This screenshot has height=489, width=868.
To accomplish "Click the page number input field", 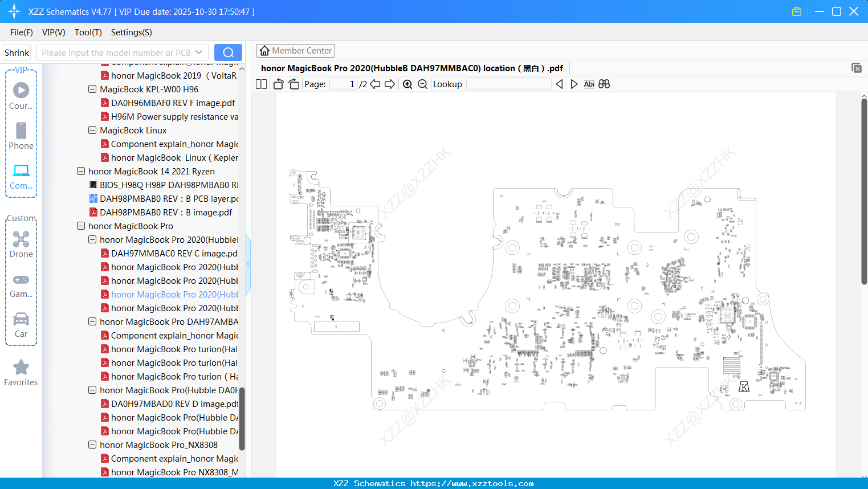I will pyautogui.click(x=344, y=84).
